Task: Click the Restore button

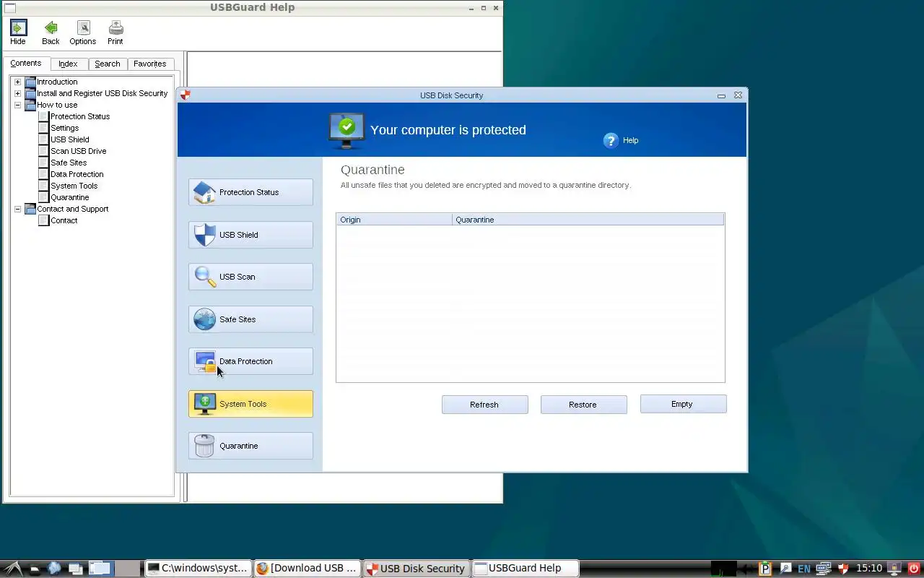Action: point(583,405)
